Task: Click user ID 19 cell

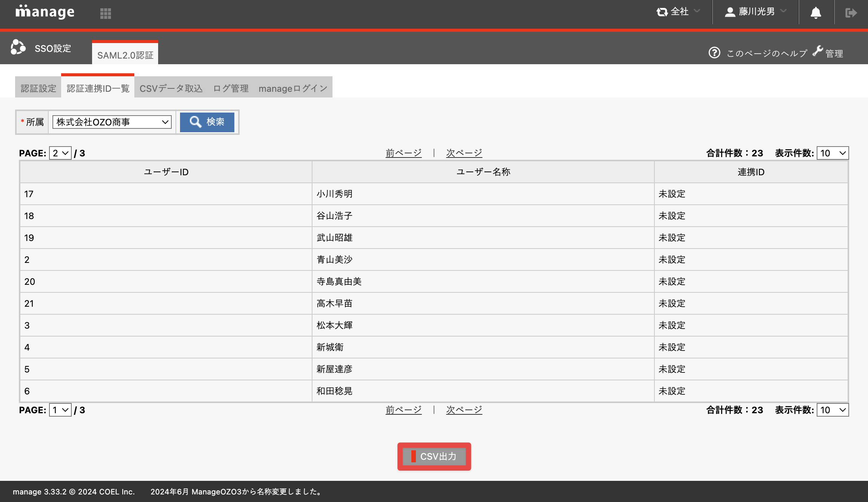Action: [x=166, y=238]
